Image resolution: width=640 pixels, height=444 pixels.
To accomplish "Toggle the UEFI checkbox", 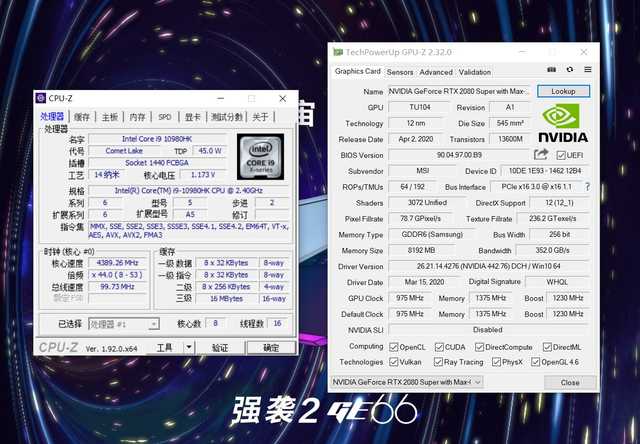I will (x=561, y=155).
